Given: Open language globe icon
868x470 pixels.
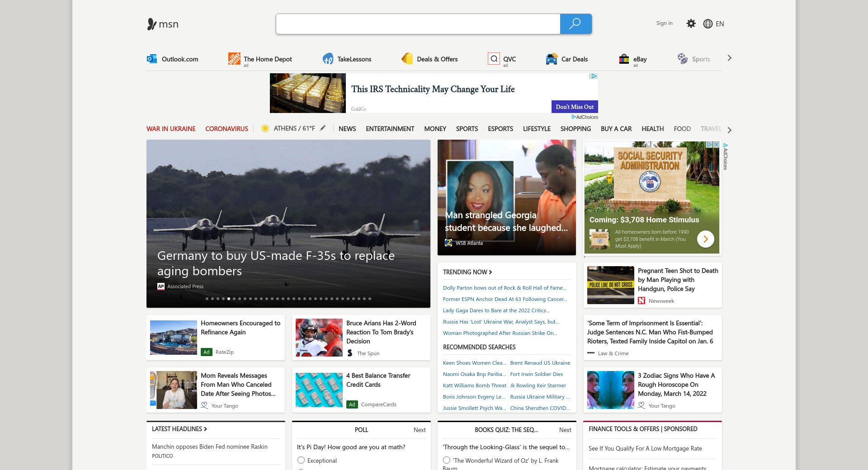Looking at the screenshot, I should 708,24.
